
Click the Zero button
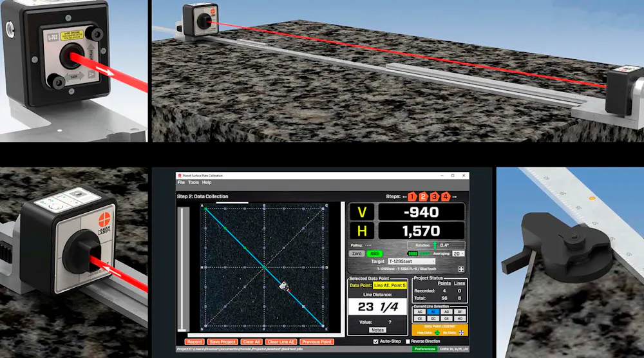tap(357, 254)
